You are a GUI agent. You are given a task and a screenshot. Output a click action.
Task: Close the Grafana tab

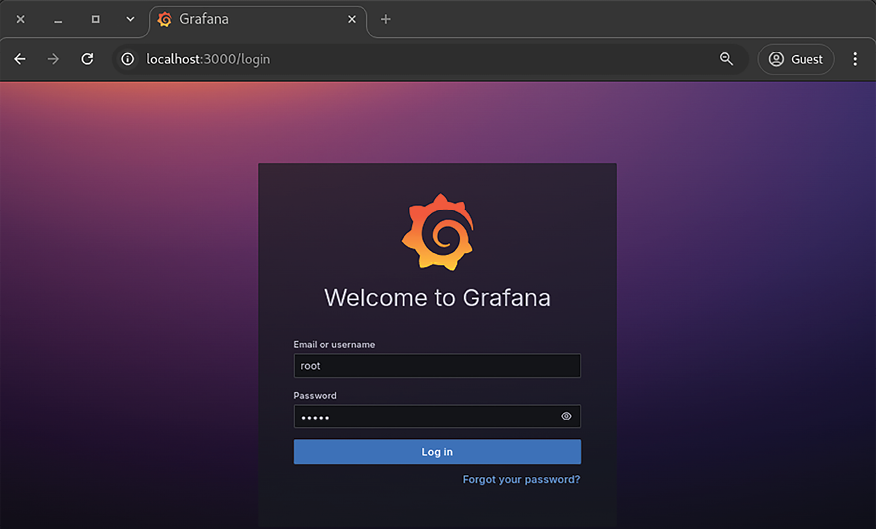[x=351, y=19]
